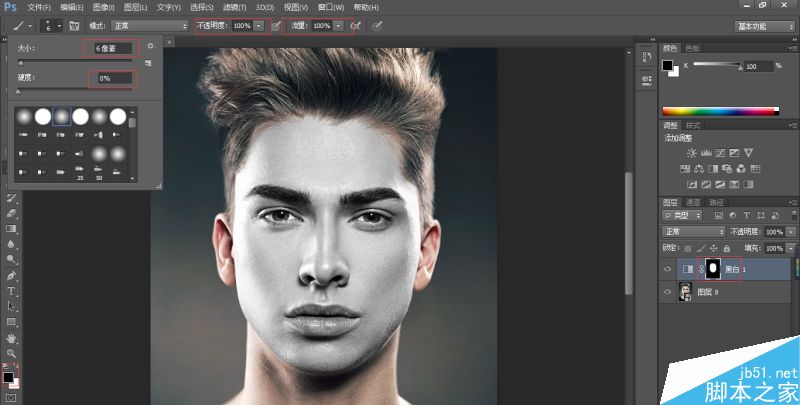Hide the 图层 0 layer

668,292
